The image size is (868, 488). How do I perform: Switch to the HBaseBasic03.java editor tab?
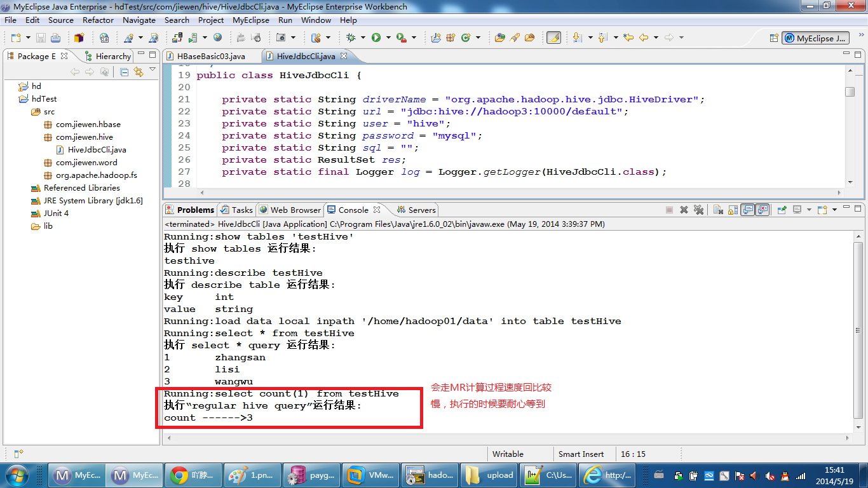(x=210, y=57)
